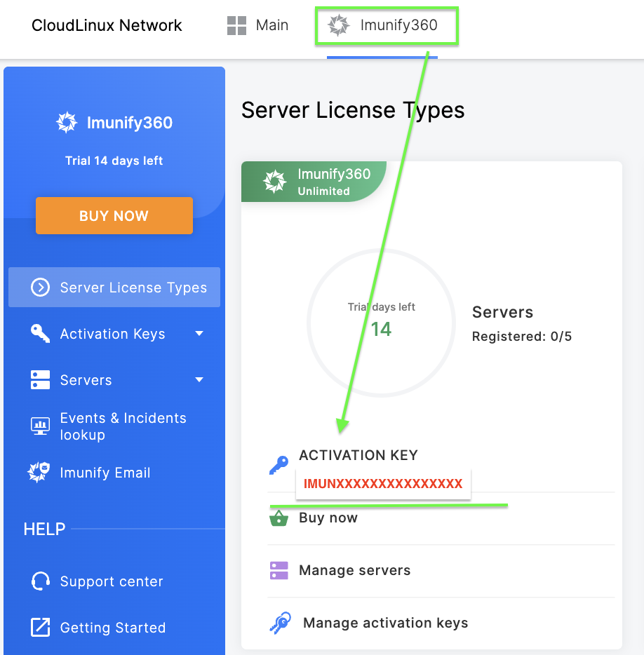
Task: Click the orange BUY NOW button
Action: (114, 215)
